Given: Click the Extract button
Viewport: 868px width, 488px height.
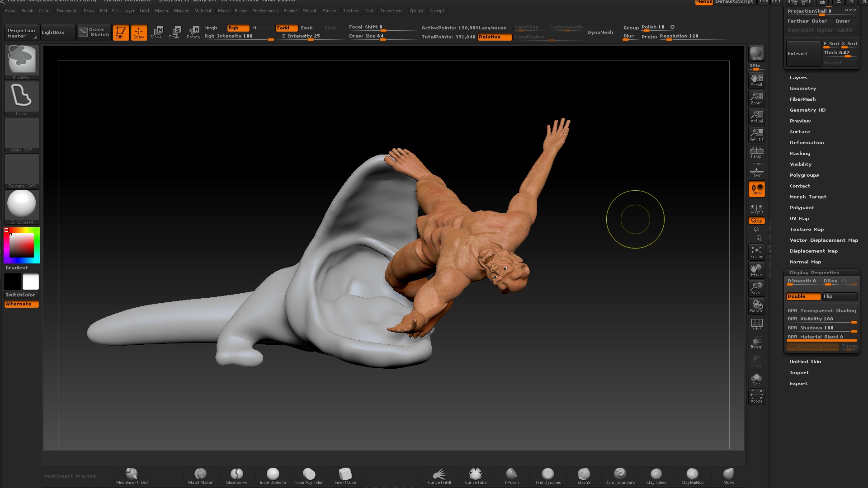Looking at the screenshot, I should point(803,54).
